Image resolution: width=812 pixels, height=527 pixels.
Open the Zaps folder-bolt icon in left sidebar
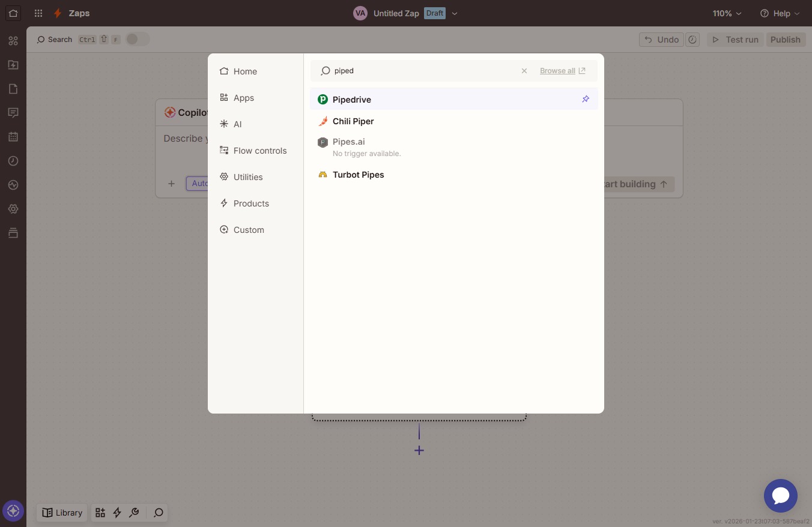coord(13,65)
